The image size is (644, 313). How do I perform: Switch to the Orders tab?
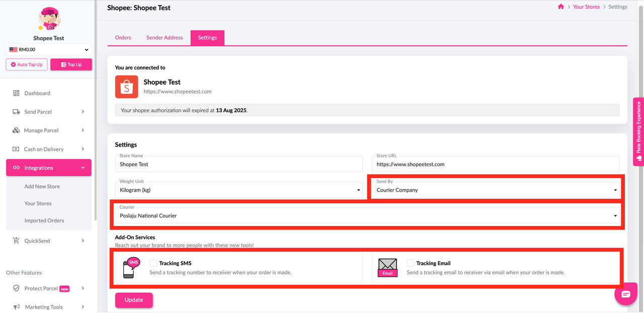click(x=123, y=38)
